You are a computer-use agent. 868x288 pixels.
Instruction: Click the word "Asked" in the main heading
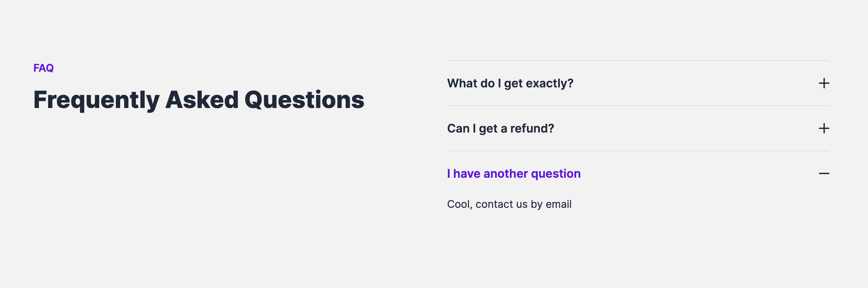pos(202,100)
